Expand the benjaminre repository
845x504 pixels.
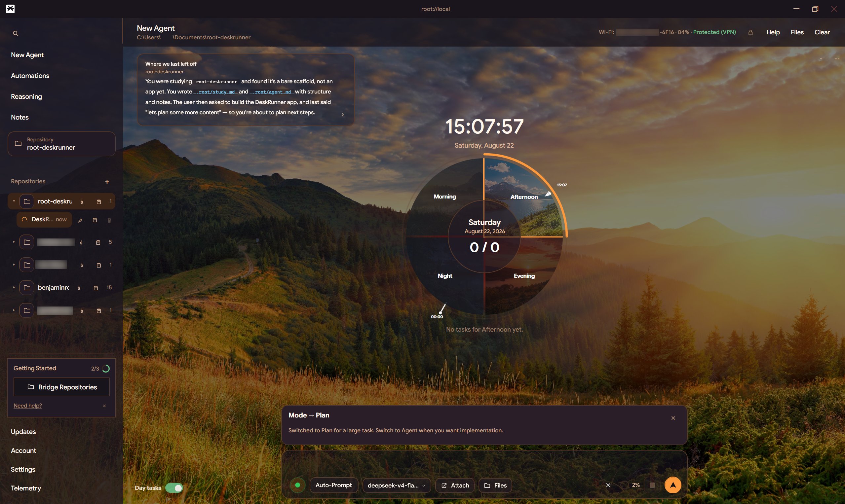(14, 288)
